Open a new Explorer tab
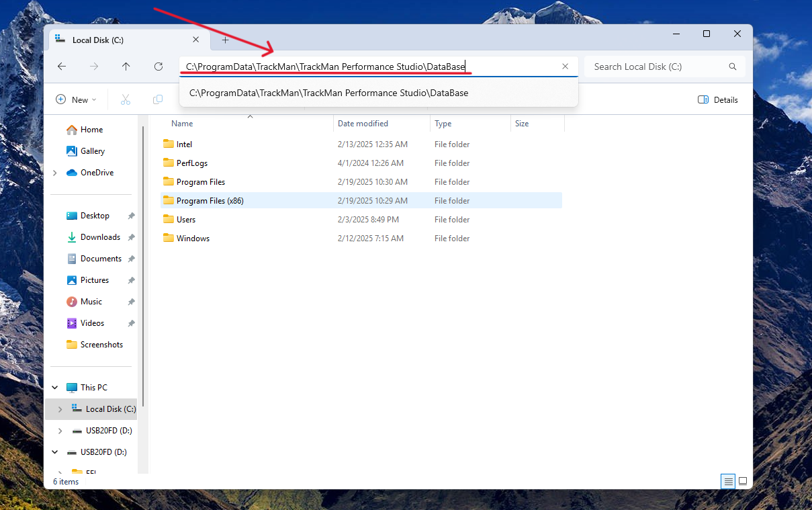The height and width of the screenshot is (510, 812). (225, 40)
